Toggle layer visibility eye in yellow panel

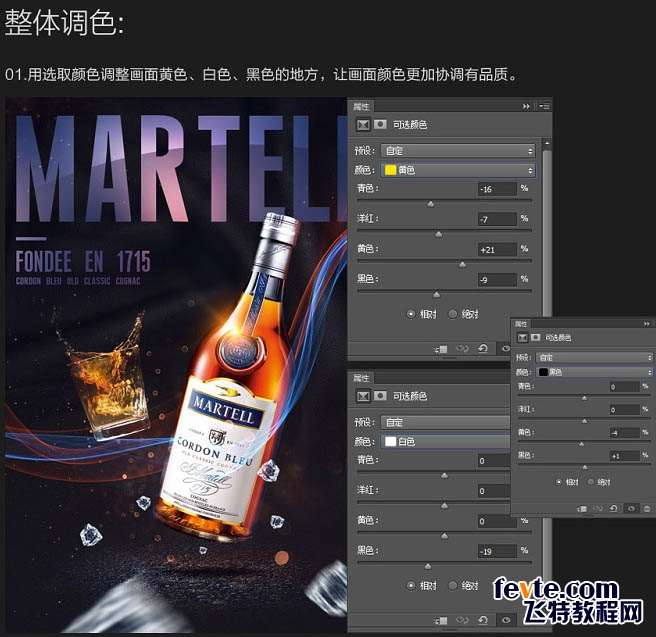click(506, 348)
